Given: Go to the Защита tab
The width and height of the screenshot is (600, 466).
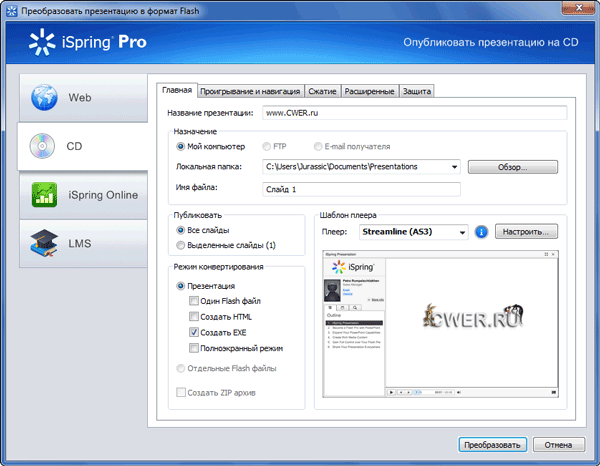Looking at the screenshot, I should point(417,91).
